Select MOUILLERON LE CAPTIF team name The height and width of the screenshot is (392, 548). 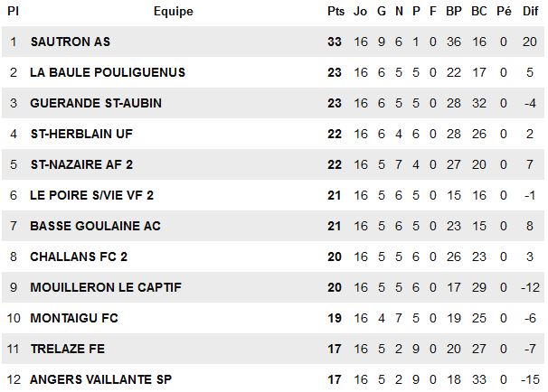click(106, 287)
